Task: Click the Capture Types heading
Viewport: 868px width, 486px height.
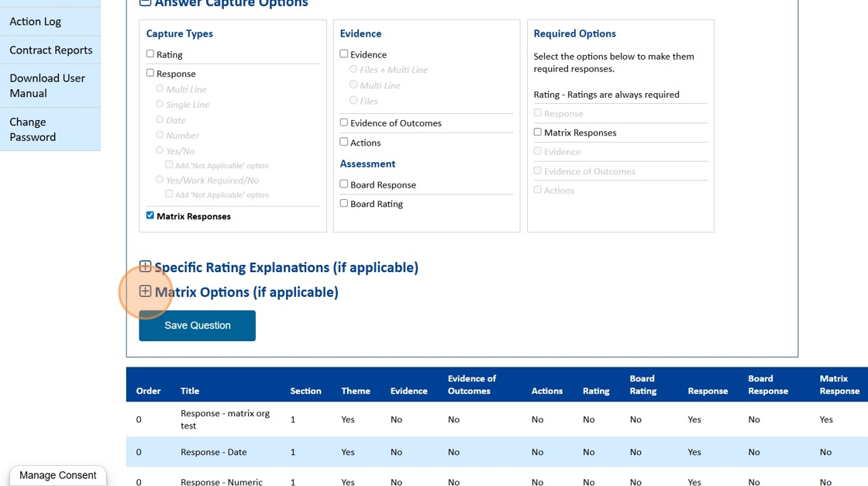Action: (x=179, y=34)
